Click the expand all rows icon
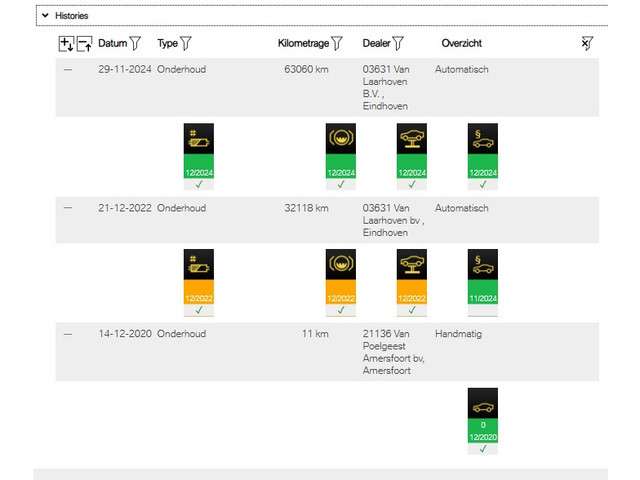 (67, 44)
